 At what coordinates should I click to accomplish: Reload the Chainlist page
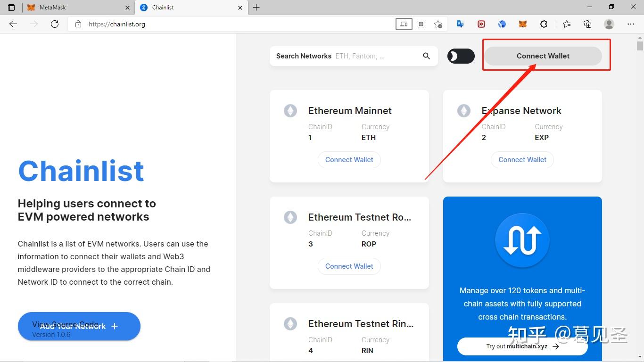55,24
